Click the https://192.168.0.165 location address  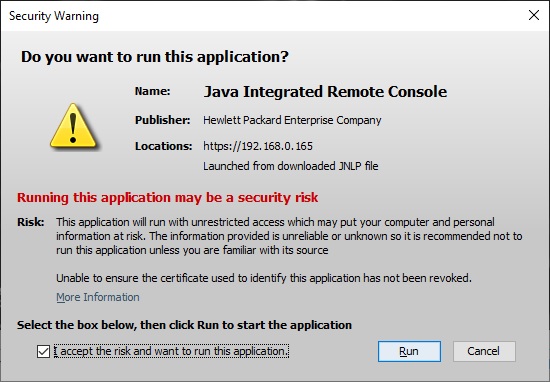click(x=258, y=146)
